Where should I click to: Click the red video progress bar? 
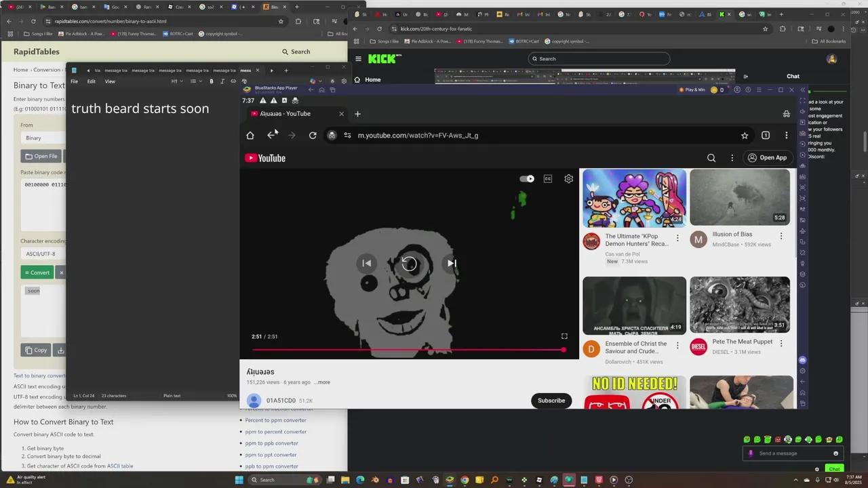408,350
